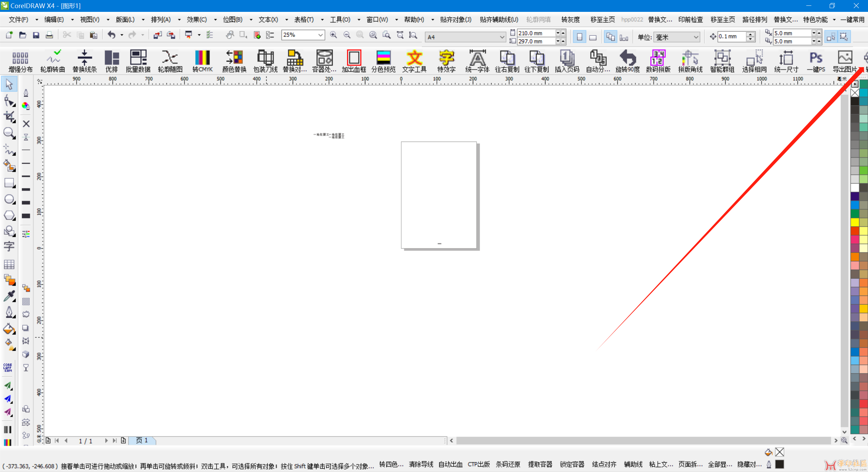
Task: Open the 单位 毫米 units dropdown
Action: [696, 37]
